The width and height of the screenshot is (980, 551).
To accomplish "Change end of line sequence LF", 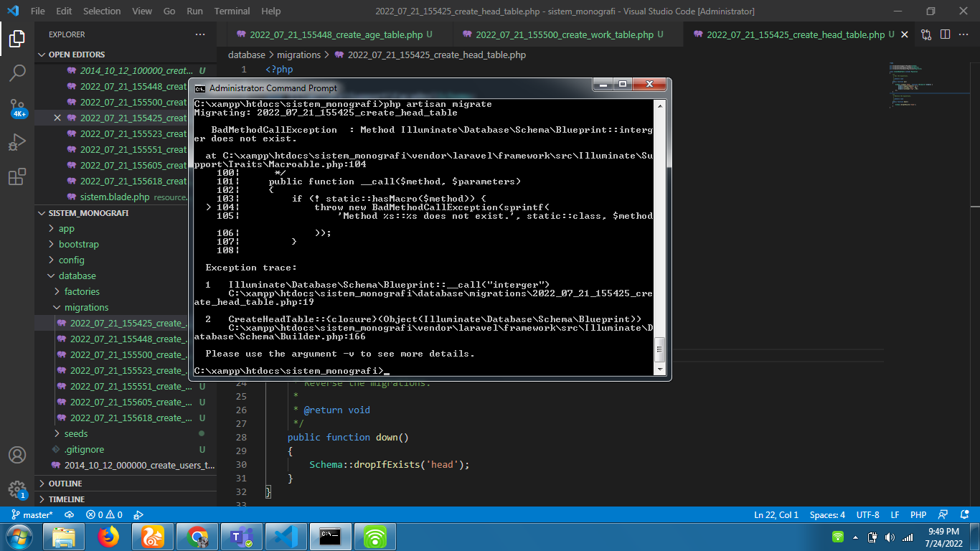I will click(895, 514).
